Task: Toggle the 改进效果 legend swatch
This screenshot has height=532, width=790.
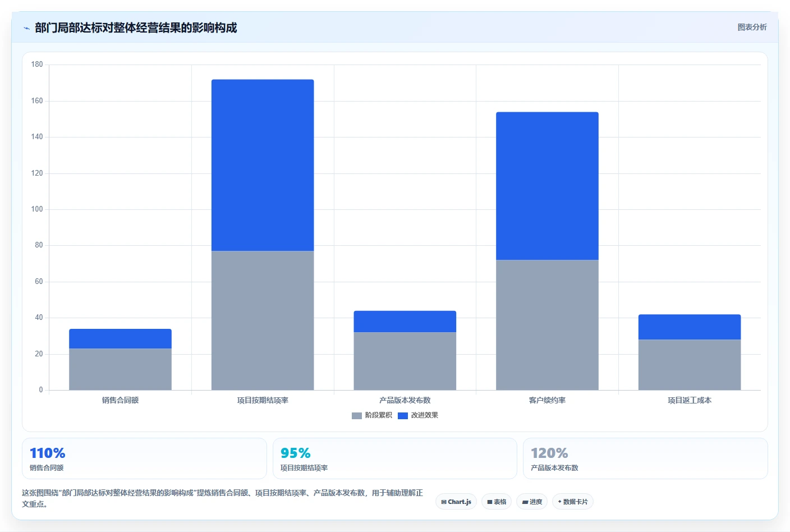Action: tap(402, 416)
